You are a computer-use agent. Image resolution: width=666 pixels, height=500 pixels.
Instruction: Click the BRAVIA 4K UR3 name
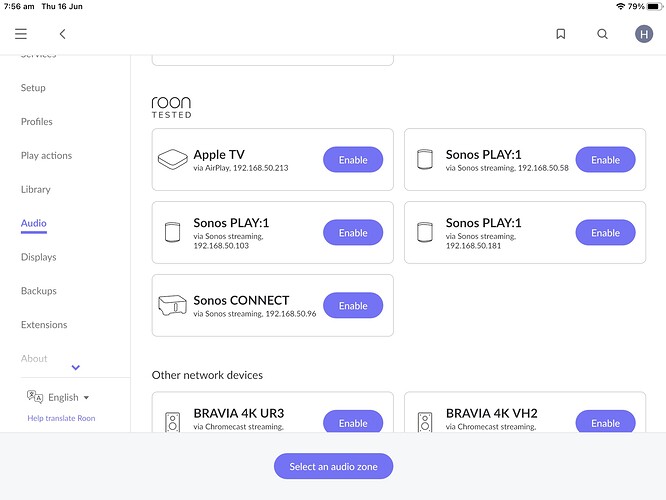tap(239, 413)
